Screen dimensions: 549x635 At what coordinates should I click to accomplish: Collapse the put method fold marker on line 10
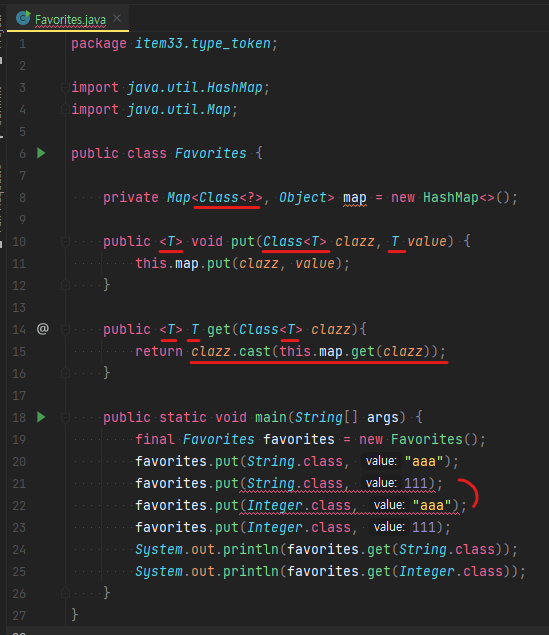pos(65,242)
